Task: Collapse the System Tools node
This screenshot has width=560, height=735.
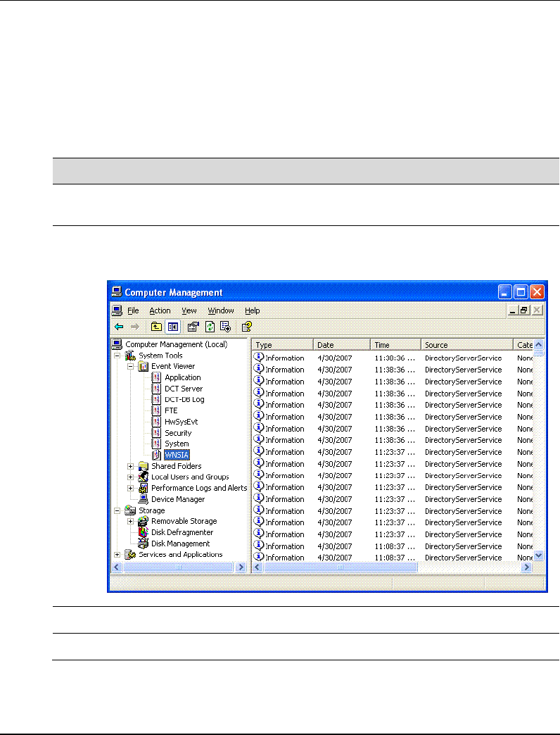Action: [117, 356]
